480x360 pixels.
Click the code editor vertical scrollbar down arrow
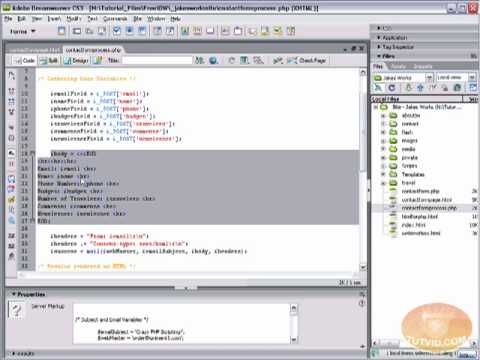363,267
